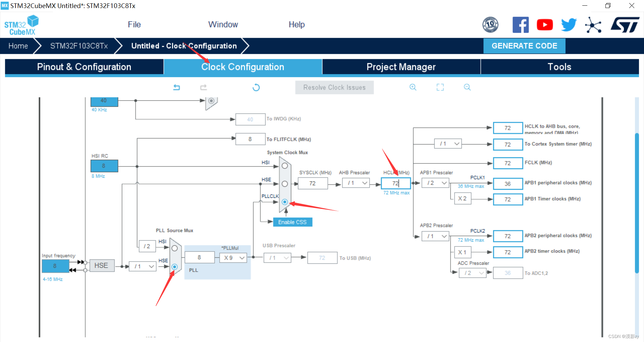Click the APB2 peripheral clocks 72 box
Viewport: 644px width, 342px height.
click(508, 236)
